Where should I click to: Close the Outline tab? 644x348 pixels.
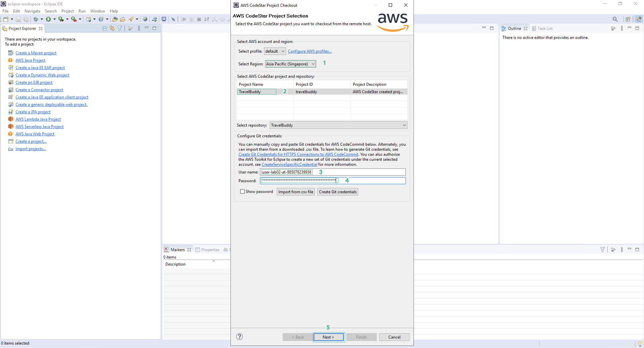[526, 28]
